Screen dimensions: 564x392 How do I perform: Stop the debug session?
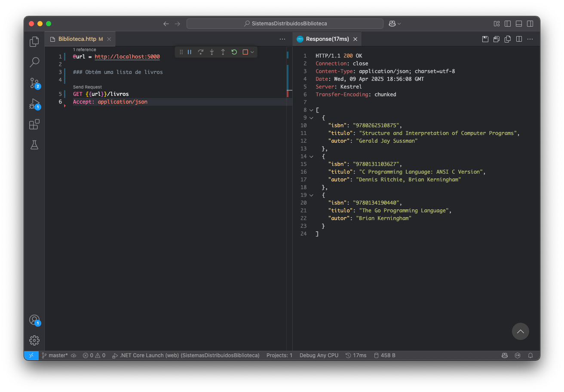pos(245,52)
